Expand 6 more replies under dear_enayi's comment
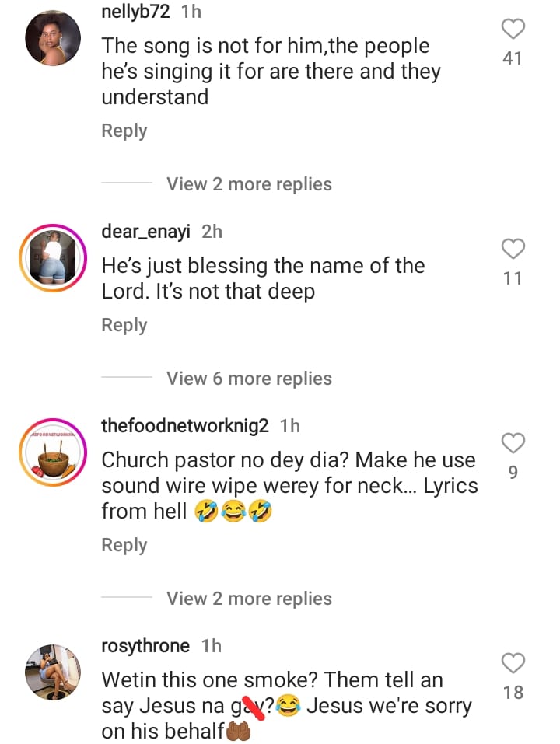 pyautogui.click(x=249, y=379)
